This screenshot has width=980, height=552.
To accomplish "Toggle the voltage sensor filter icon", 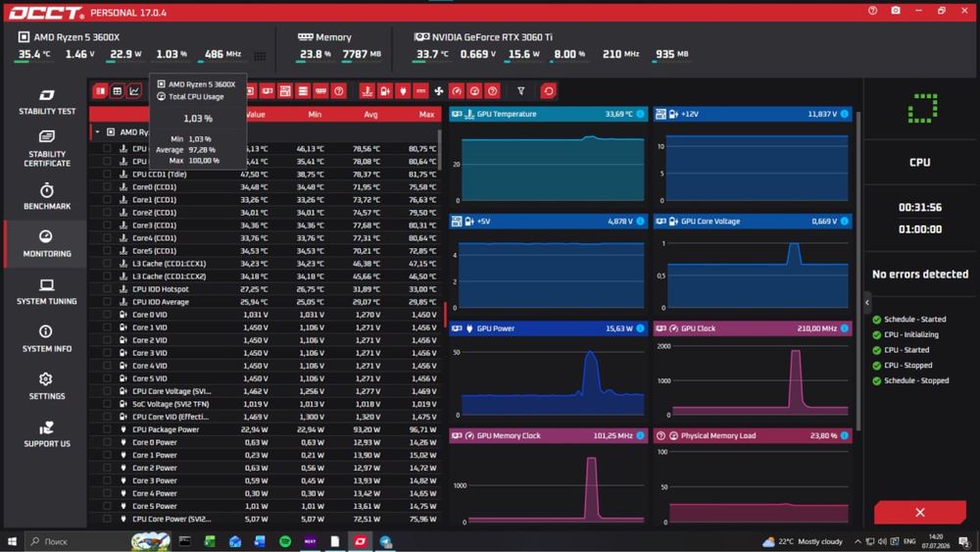I will pyautogui.click(x=385, y=91).
